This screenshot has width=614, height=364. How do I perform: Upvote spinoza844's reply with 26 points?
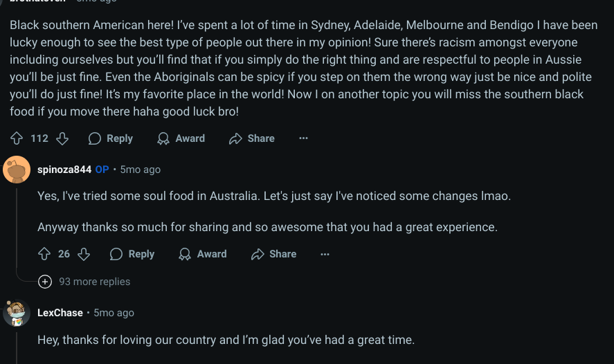(x=44, y=254)
